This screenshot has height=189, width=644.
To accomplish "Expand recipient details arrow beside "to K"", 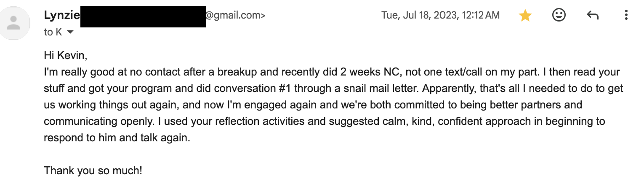I will [x=70, y=32].
